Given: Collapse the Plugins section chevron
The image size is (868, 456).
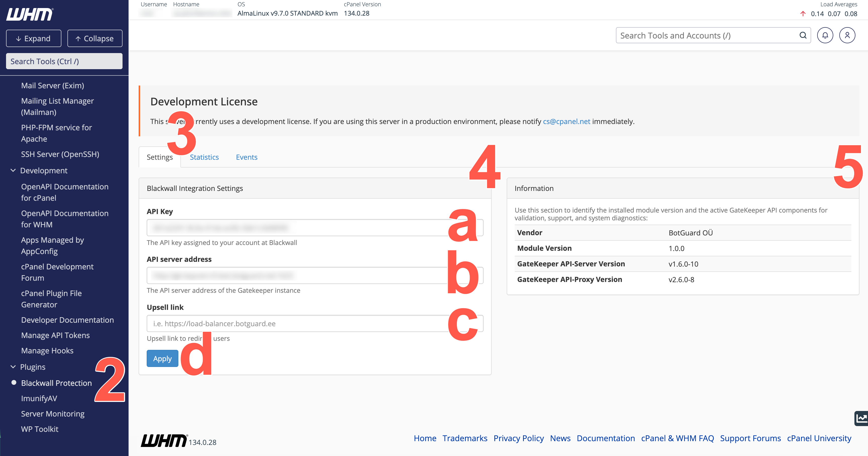Looking at the screenshot, I should pyautogui.click(x=13, y=367).
